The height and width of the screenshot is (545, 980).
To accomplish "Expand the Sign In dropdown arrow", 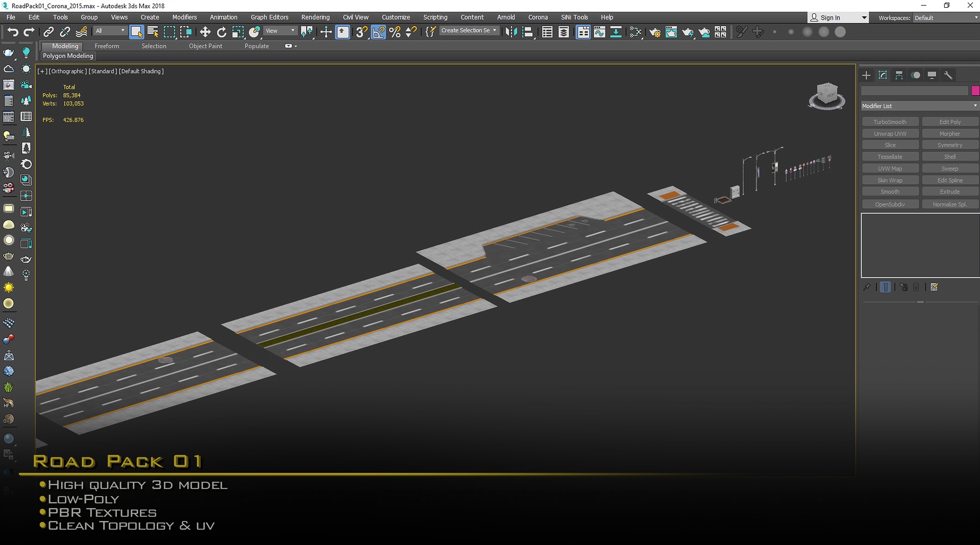I will click(x=864, y=17).
